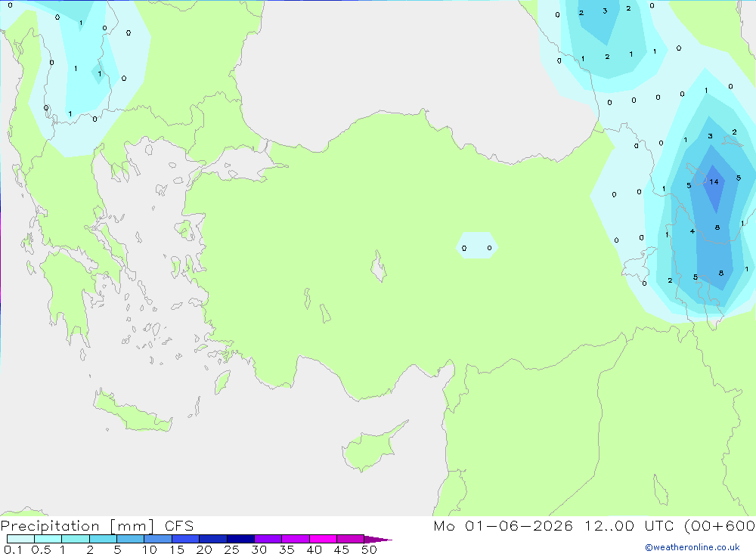756x554 pixels.
Task: Pick the 20–25 mm dark blue legend swatch
Action: point(213,539)
